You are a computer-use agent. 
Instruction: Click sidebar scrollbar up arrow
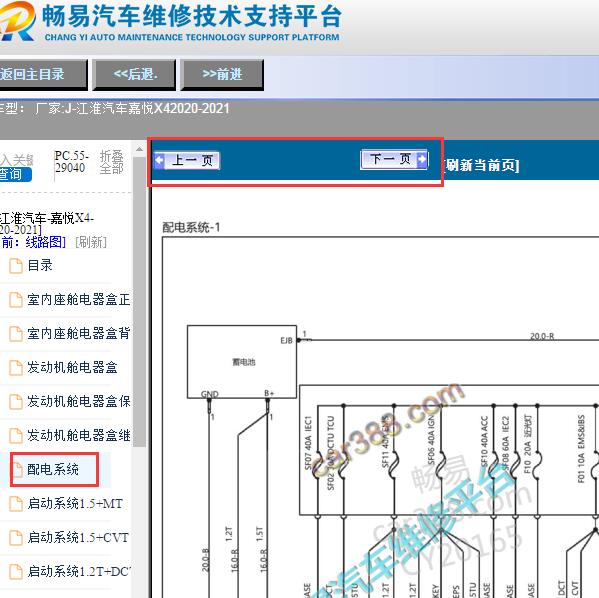click(139, 149)
